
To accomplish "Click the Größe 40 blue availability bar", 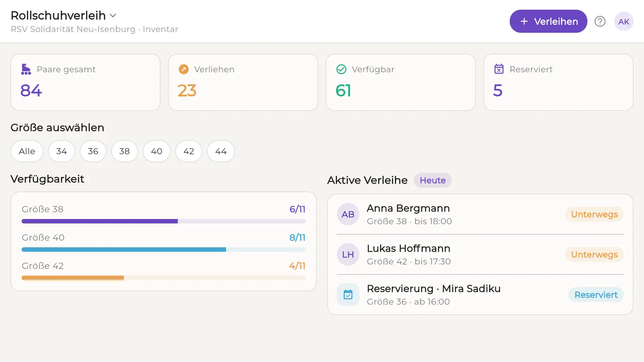I will point(164,250).
